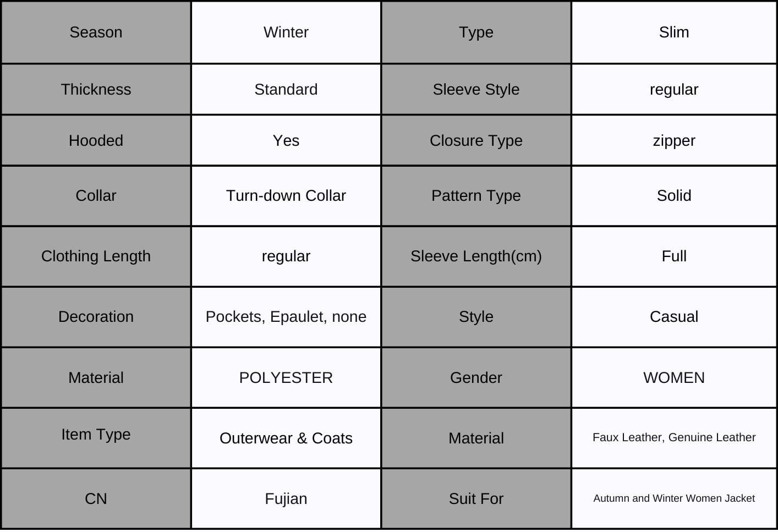
Task: Click the Hooded label cell
Action: tap(96, 140)
